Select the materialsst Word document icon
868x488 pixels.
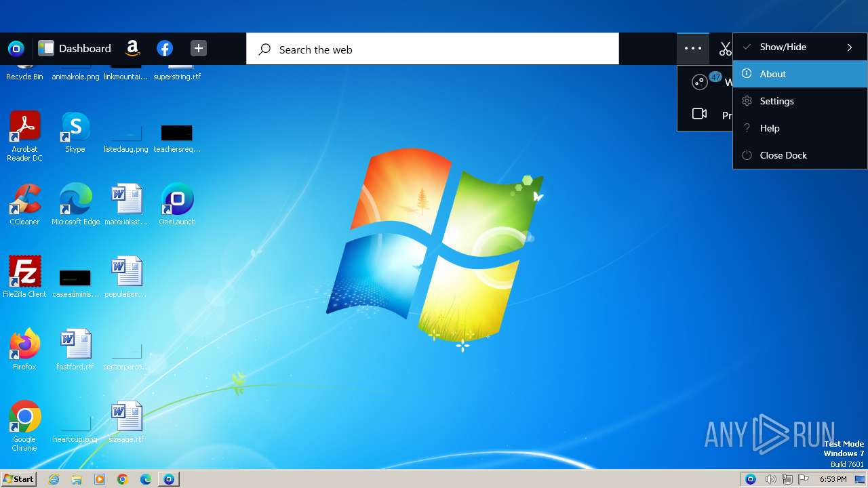tap(126, 204)
